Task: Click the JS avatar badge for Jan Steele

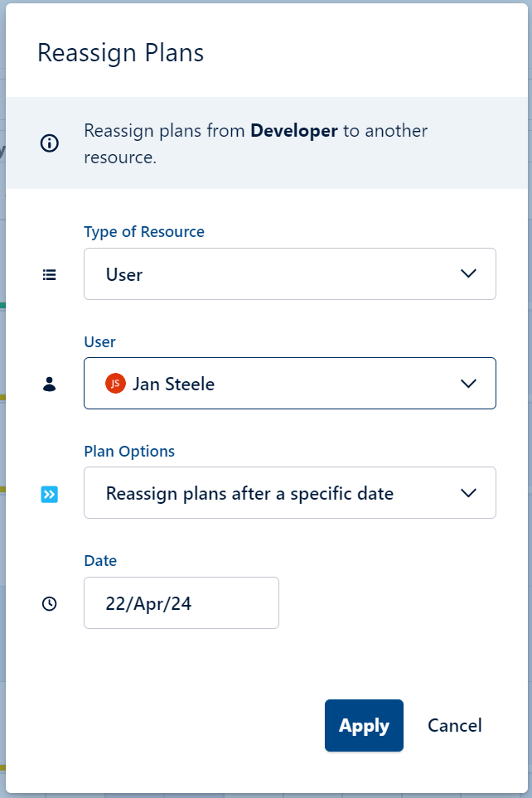Action: [115, 384]
